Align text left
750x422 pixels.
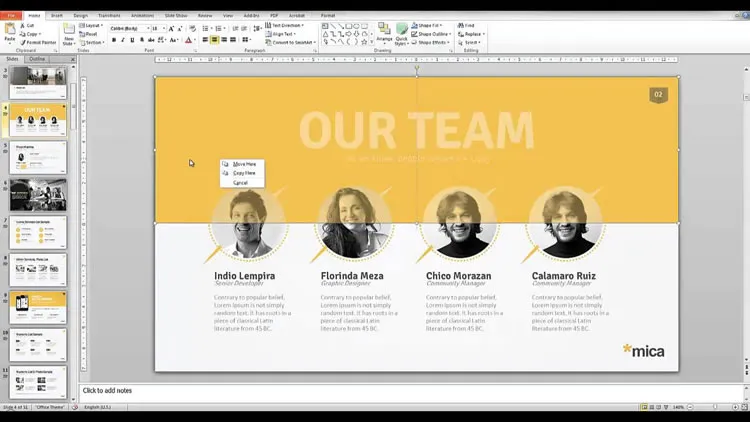click(x=205, y=40)
